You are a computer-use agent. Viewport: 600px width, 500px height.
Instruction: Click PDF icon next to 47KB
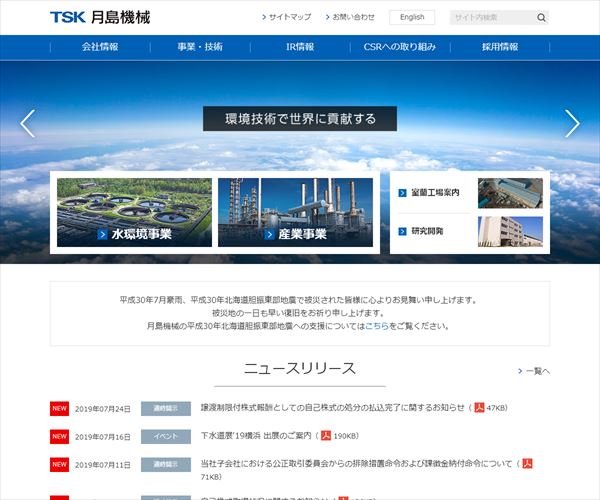coord(479,407)
